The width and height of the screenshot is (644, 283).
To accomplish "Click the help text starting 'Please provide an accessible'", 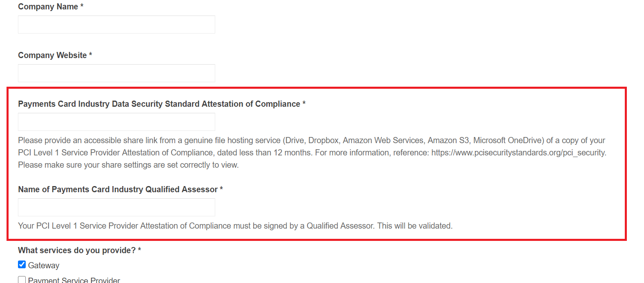I will [x=312, y=153].
